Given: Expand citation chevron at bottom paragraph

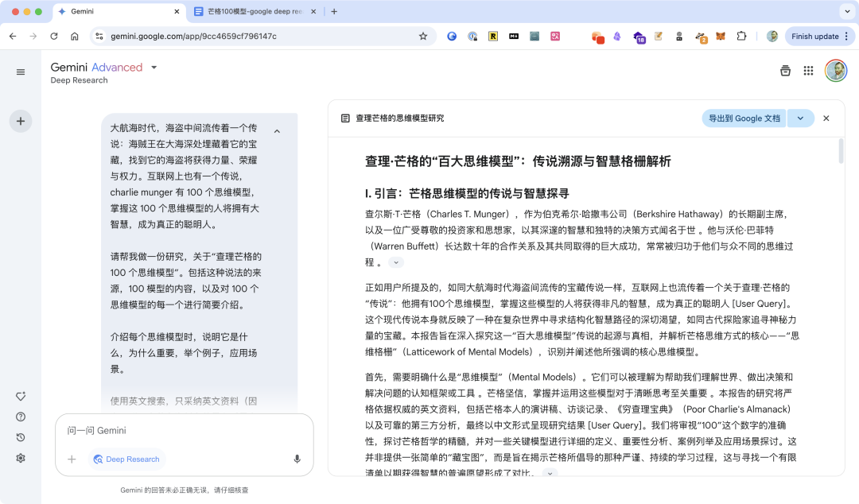Looking at the screenshot, I should [x=550, y=472].
